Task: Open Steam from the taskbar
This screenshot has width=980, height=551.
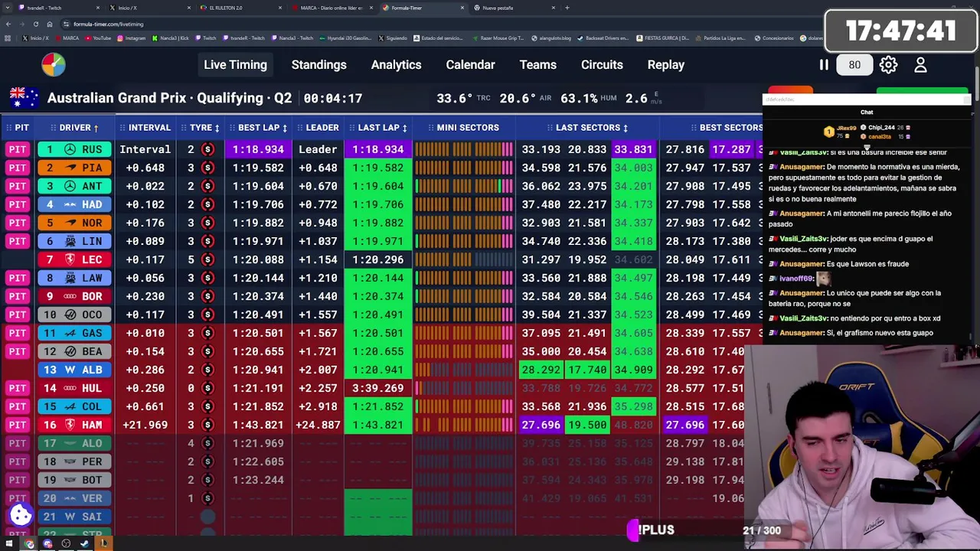Action: click(x=84, y=543)
